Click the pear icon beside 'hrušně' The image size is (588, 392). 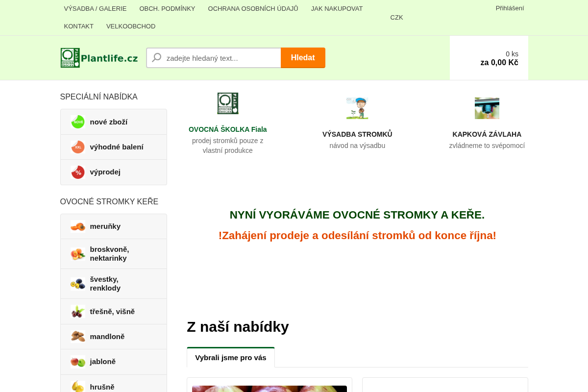pyautogui.click(x=78, y=387)
